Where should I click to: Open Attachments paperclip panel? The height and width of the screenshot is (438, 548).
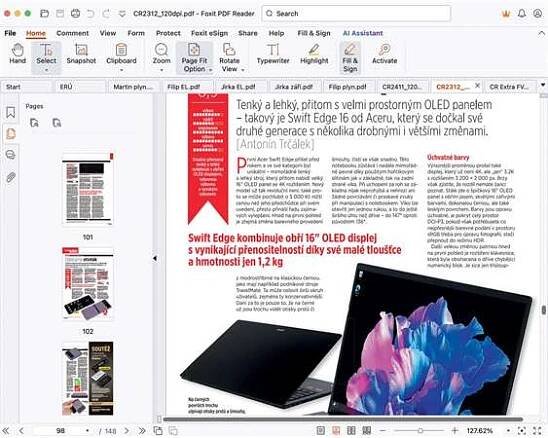[x=11, y=177]
